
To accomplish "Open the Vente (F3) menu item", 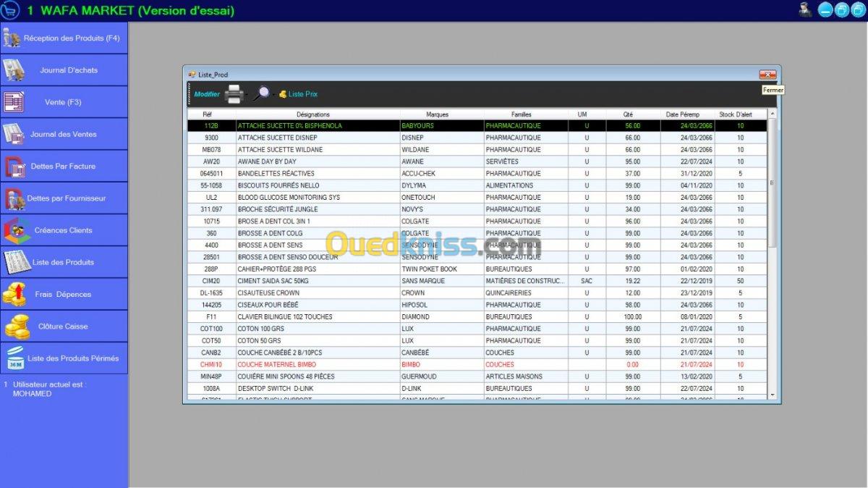I will pos(64,102).
